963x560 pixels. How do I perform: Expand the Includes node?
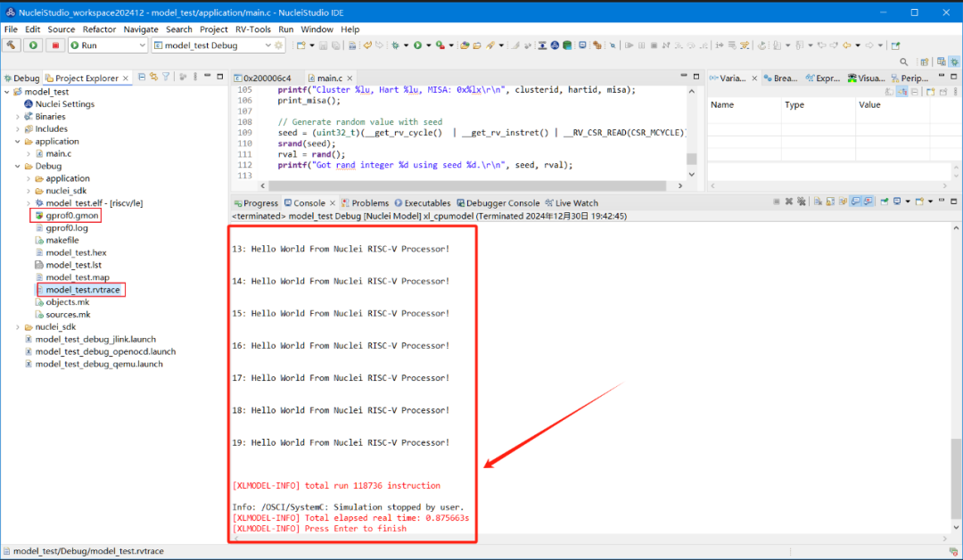tap(18, 129)
